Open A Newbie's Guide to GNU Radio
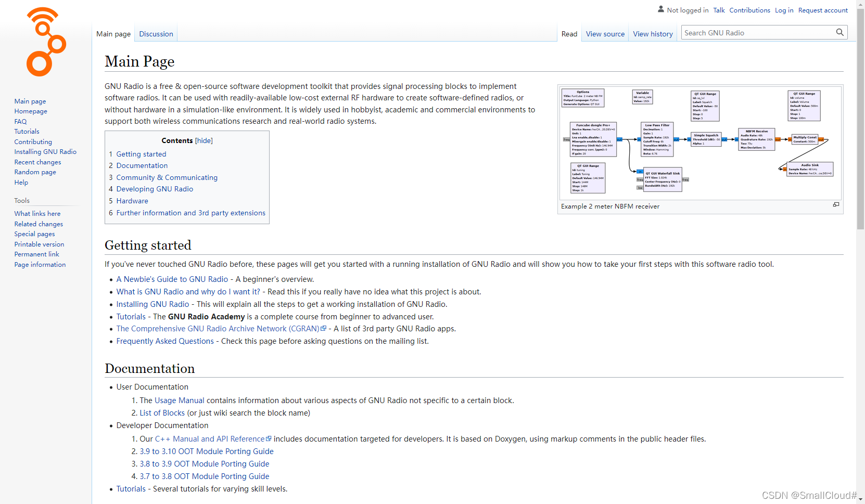 172,279
